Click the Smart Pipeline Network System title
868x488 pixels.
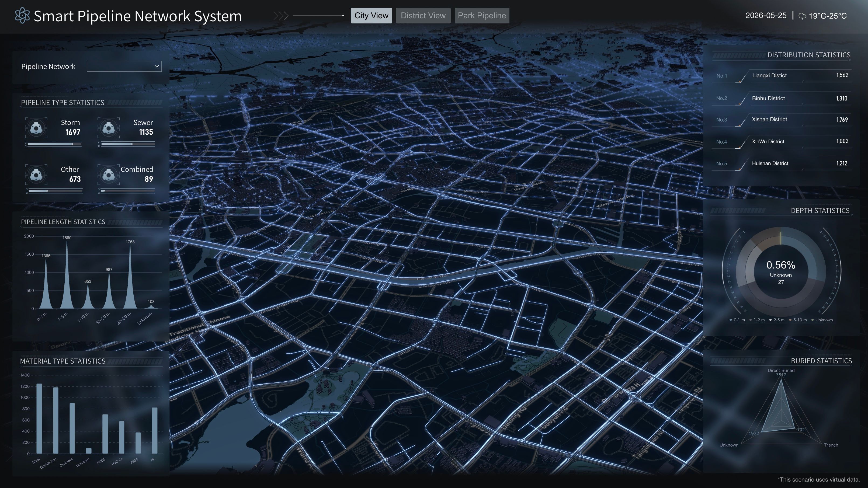pyautogui.click(x=137, y=16)
